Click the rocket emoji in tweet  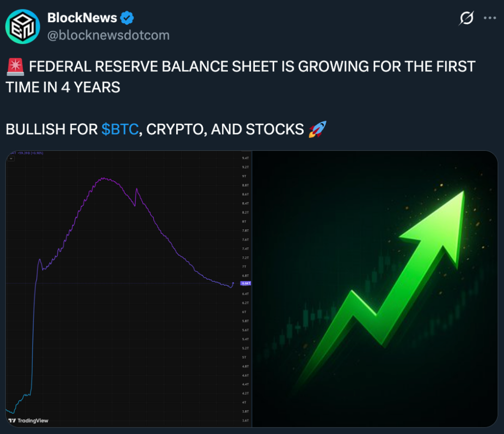tap(317, 129)
